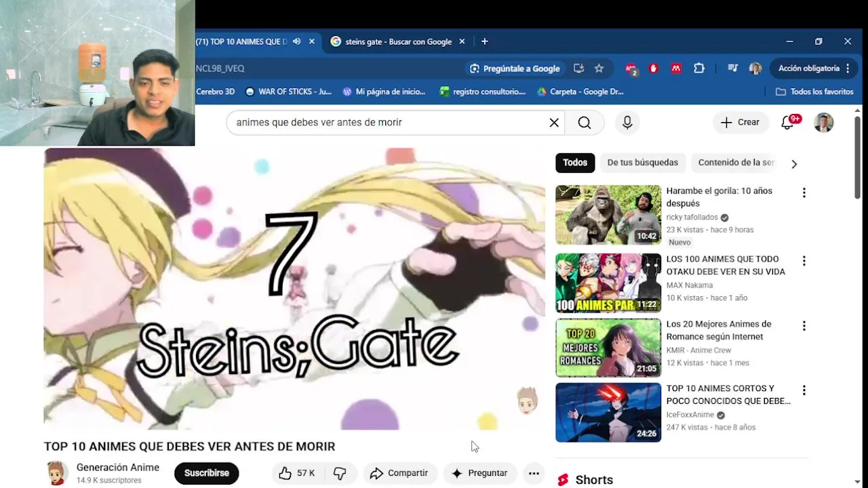Click the Preguntar button
The width and height of the screenshot is (868, 488).
coord(479,473)
